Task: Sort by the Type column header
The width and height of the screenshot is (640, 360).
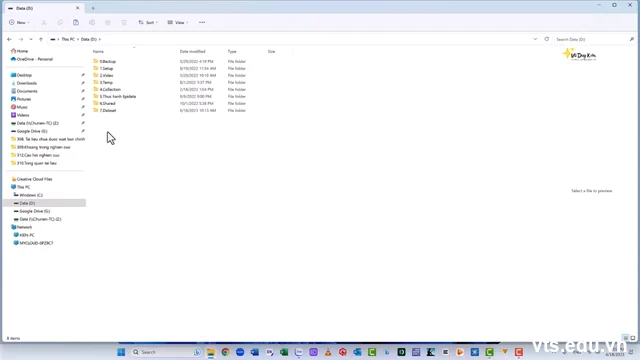Action: (x=232, y=51)
